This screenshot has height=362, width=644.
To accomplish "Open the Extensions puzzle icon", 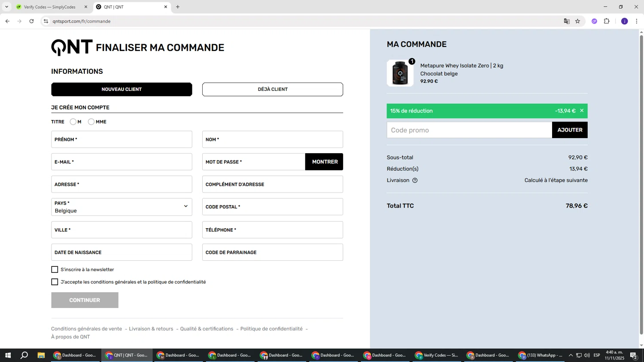I will point(607,21).
